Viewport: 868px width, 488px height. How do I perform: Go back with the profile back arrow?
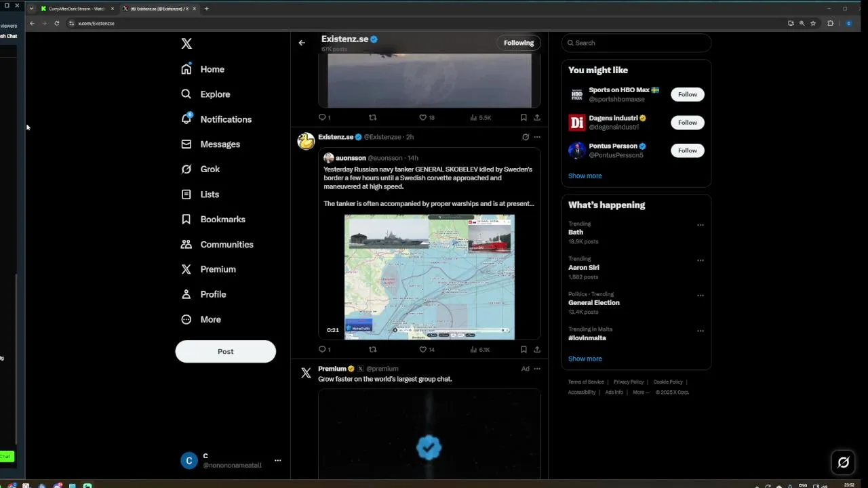point(302,43)
